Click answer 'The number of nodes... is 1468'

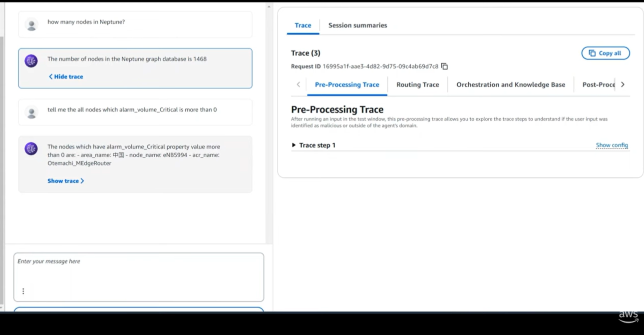135,68
